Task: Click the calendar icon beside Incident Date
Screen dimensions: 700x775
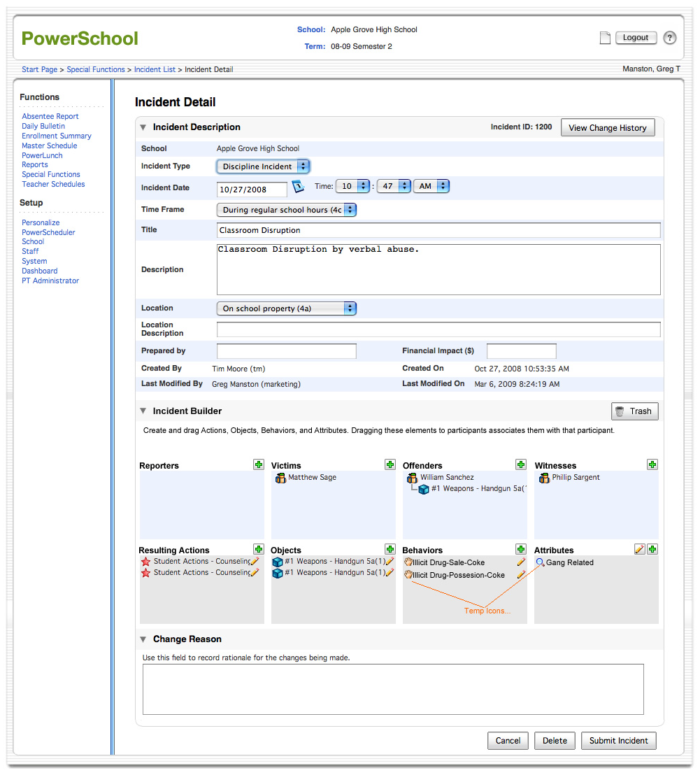Action: point(298,187)
